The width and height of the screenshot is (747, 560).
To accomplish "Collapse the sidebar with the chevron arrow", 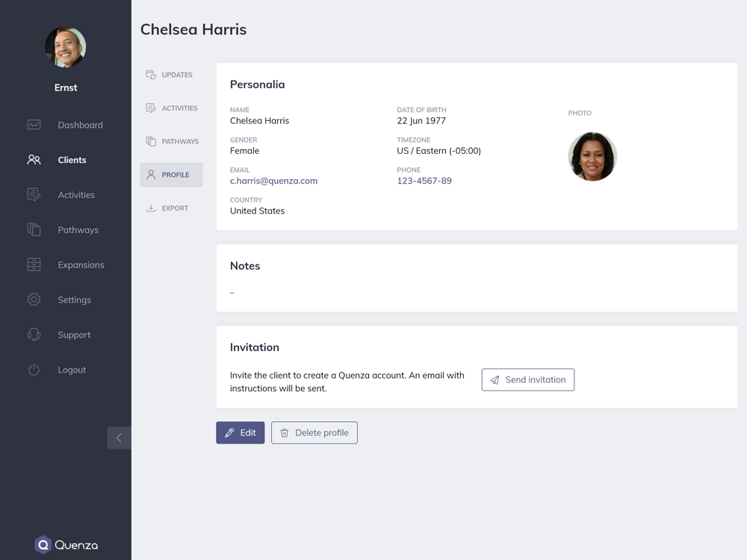I will coord(119,438).
